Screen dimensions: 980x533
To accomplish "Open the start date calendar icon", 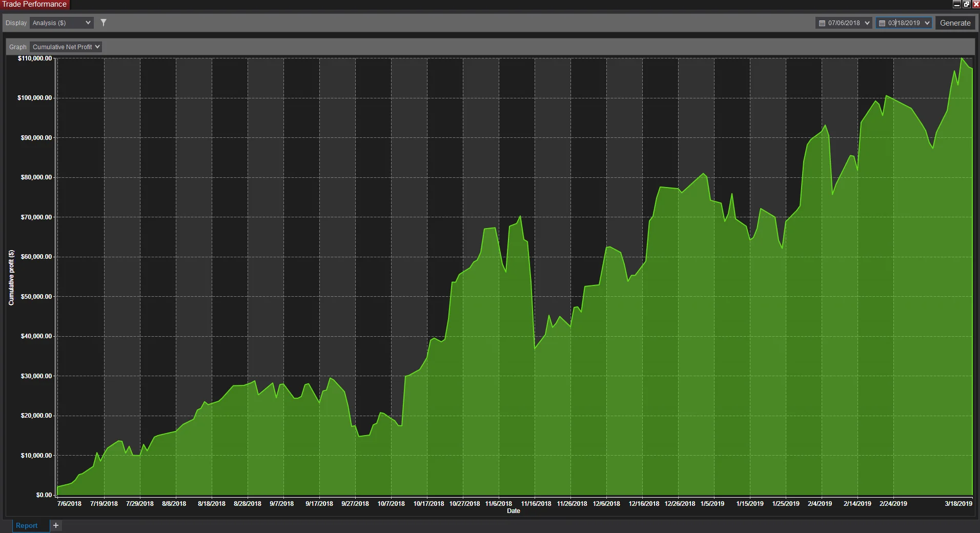I will point(822,23).
